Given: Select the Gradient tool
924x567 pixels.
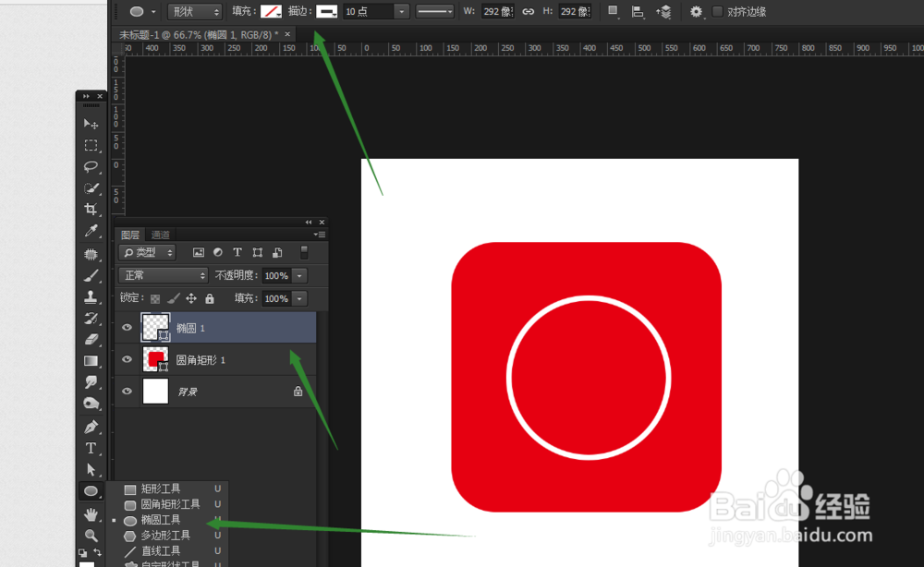Looking at the screenshot, I should tap(91, 361).
